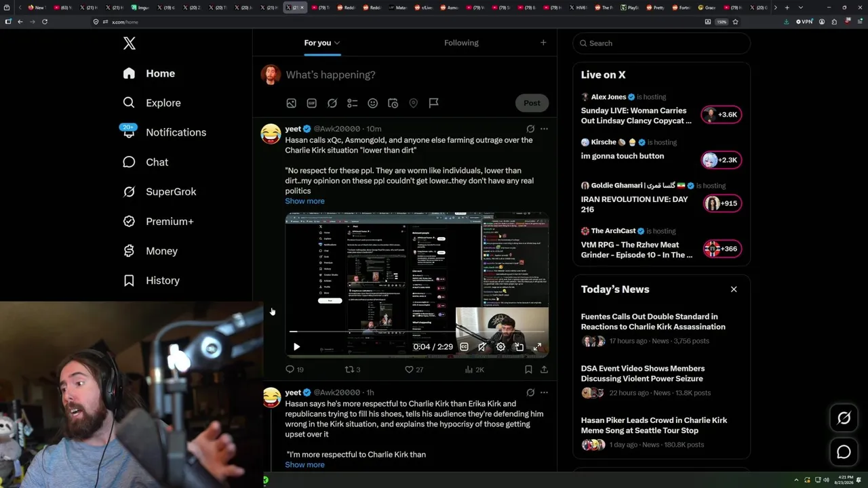Enter fullscreen on the video
Viewport: 868px width, 488px height.
coord(537,346)
